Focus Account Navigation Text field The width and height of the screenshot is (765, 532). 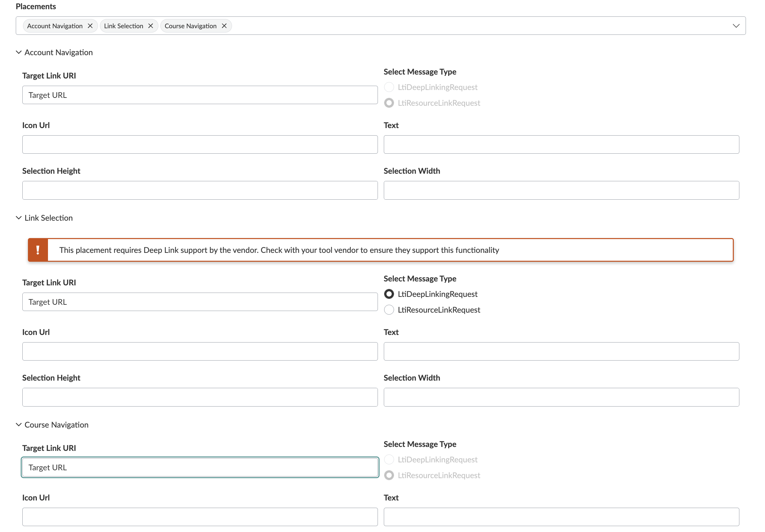[x=561, y=144]
